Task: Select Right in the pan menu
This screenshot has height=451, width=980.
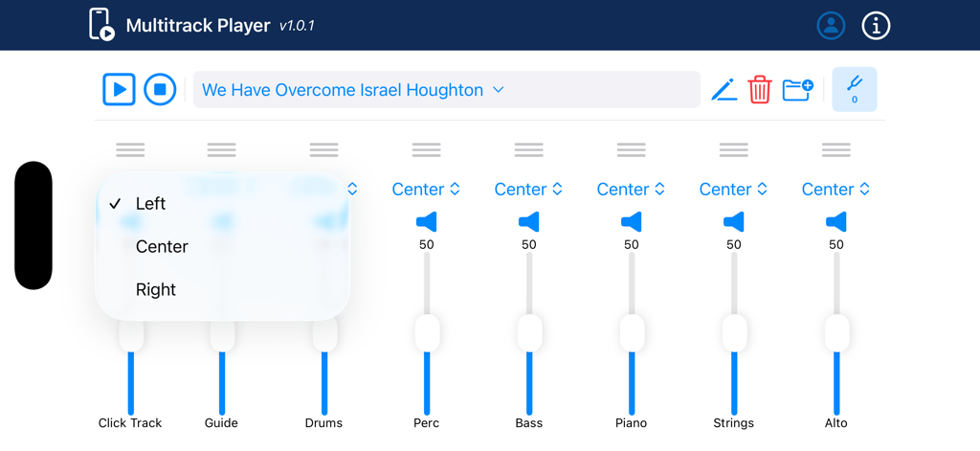Action: pos(156,289)
